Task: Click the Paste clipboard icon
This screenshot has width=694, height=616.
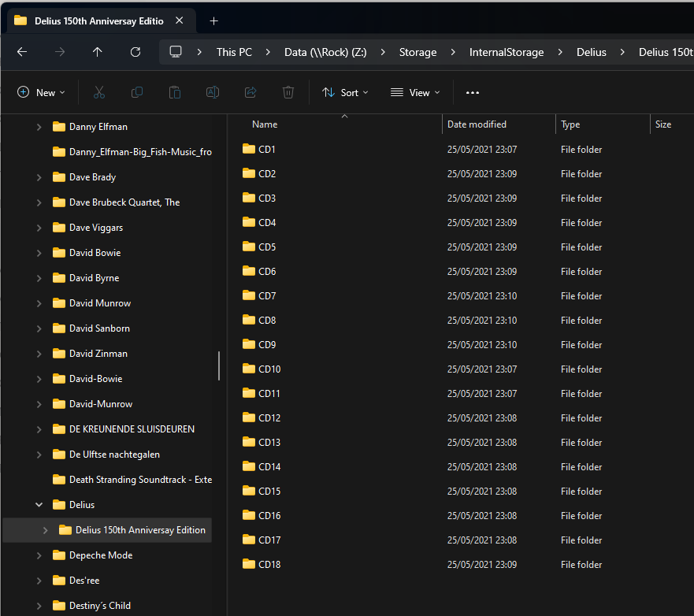Action: tap(175, 92)
